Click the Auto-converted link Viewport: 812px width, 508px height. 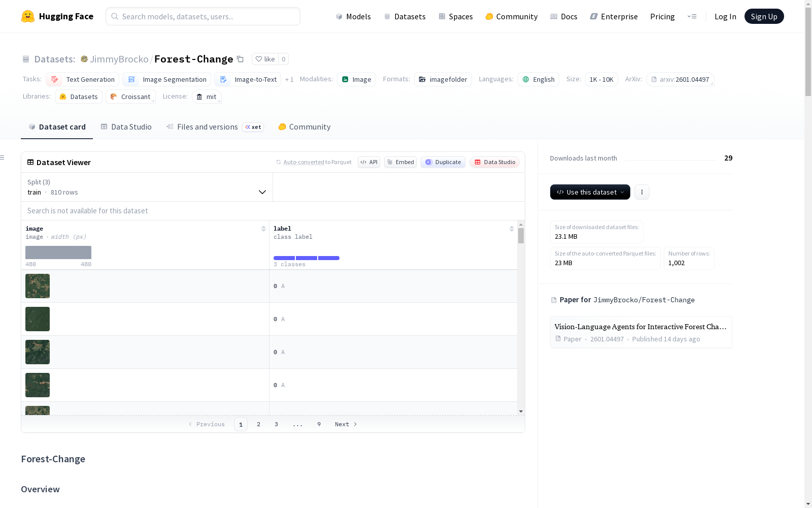303,162
